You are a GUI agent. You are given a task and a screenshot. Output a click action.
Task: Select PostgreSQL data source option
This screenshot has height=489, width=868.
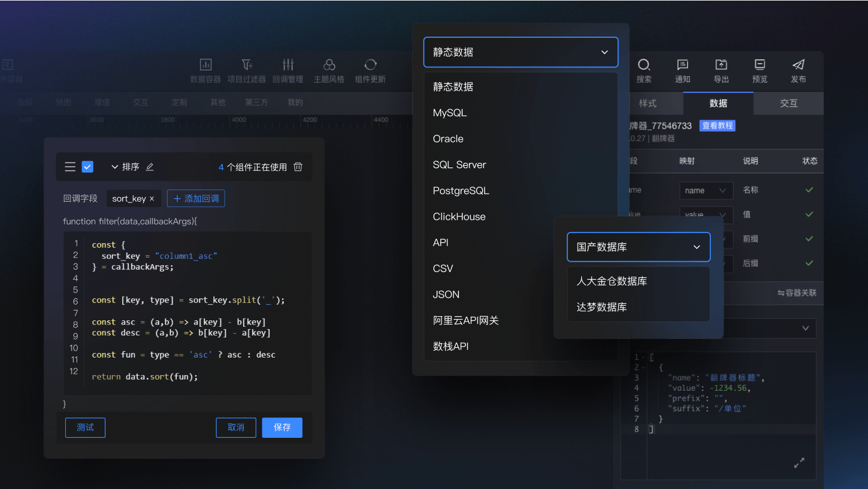(521, 191)
